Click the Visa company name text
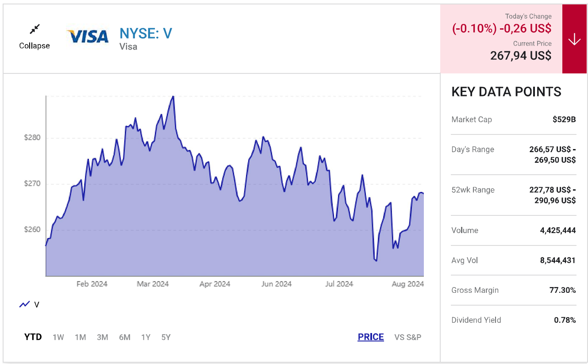This screenshot has height=364, width=588. (128, 46)
